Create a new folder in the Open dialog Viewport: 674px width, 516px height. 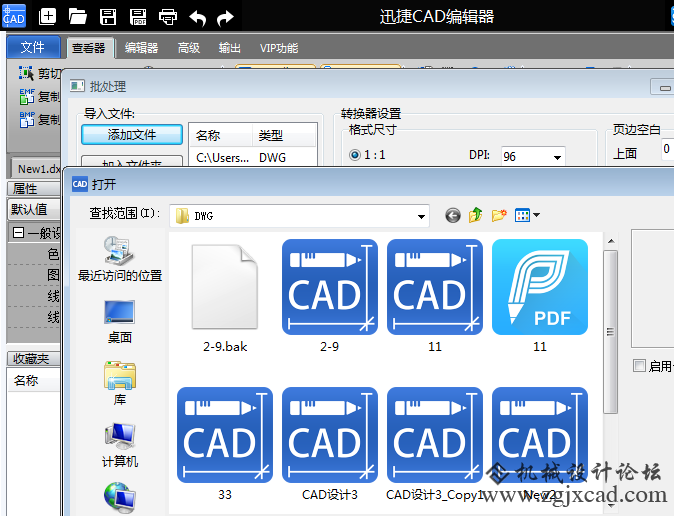499,215
